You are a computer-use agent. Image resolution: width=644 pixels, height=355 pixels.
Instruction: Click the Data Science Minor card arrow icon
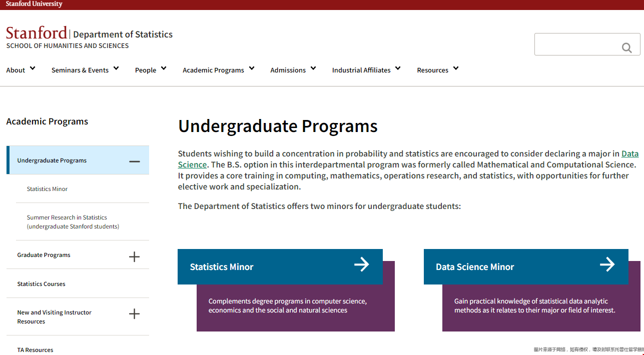click(x=607, y=264)
